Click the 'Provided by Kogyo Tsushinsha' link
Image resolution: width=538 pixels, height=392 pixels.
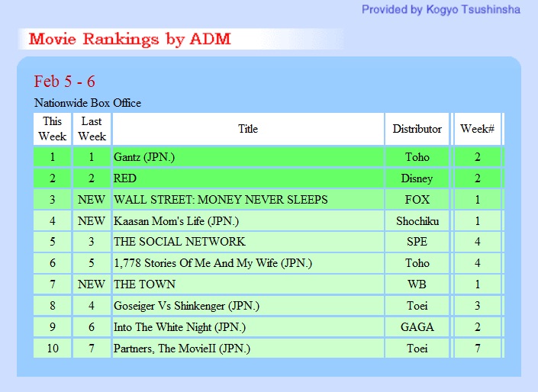click(441, 10)
